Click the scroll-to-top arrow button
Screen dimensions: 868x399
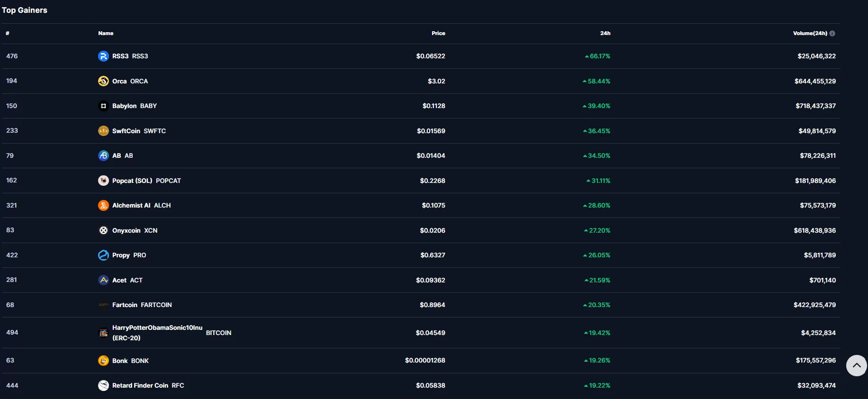click(x=857, y=365)
